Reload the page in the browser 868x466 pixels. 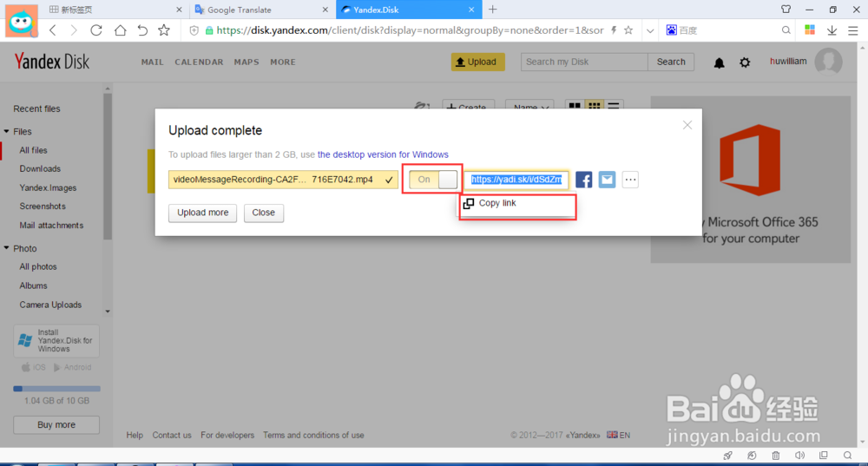click(x=96, y=30)
